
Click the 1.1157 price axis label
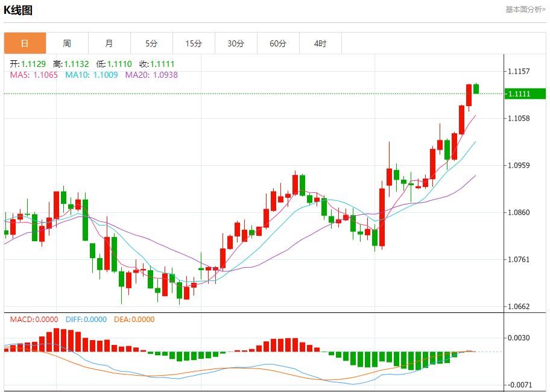point(519,72)
